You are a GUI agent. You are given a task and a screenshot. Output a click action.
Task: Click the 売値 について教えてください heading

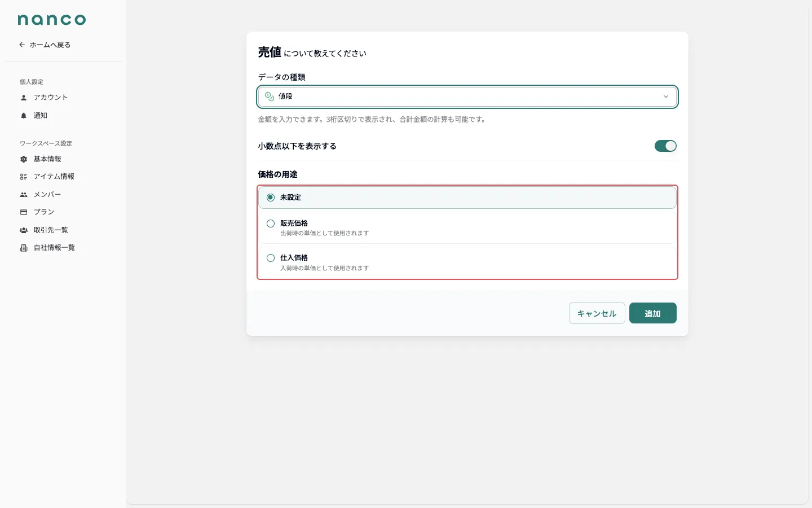312,52
